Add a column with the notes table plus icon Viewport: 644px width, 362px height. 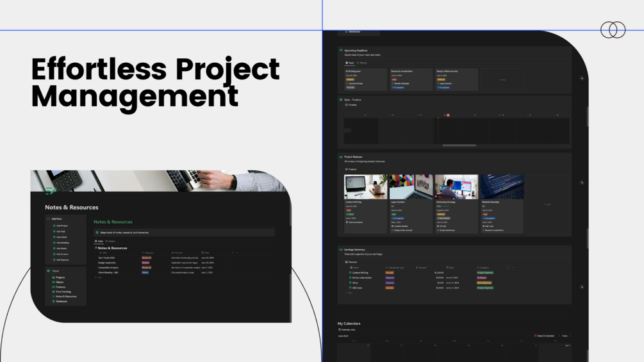(233, 253)
